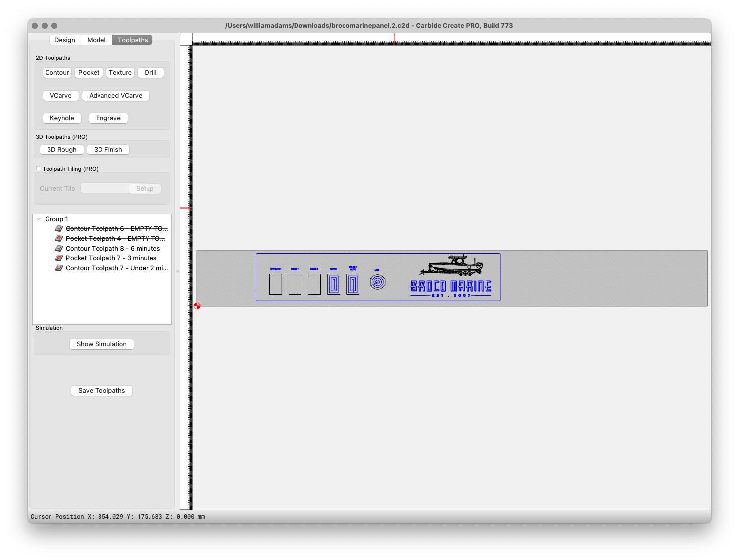739x560 pixels.
Task: Click the Current Tile field
Action: coord(105,188)
